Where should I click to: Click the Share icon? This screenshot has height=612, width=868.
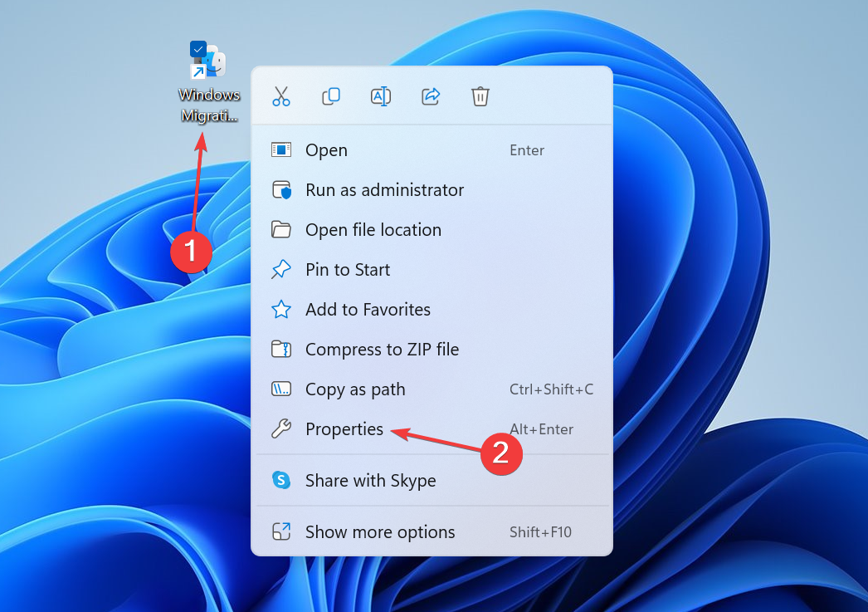tap(431, 96)
